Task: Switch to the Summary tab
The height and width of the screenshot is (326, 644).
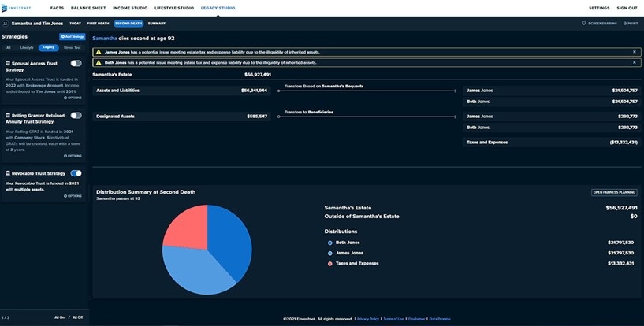Action: [x=157, y=24]
